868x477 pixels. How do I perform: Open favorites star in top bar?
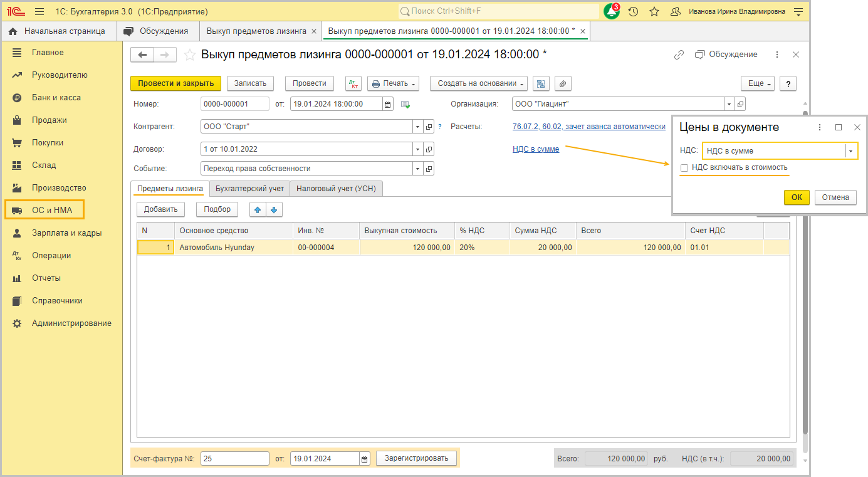(x=654, y=11)
